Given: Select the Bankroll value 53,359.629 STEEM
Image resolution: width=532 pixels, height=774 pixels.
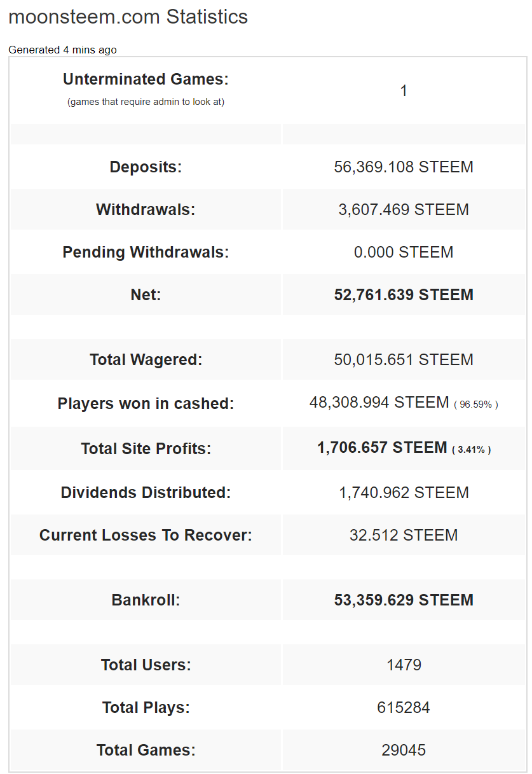Looking at the screenshot, I should (404, 600).
